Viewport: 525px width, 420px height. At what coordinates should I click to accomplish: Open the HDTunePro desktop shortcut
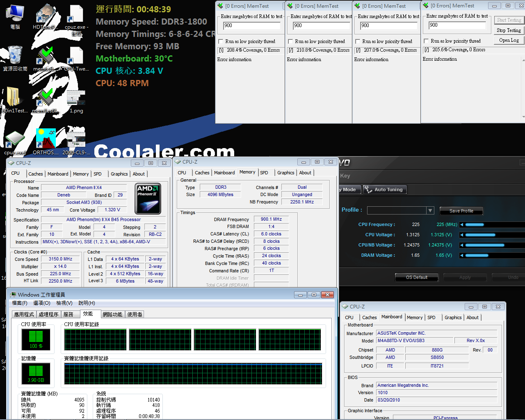45,17
